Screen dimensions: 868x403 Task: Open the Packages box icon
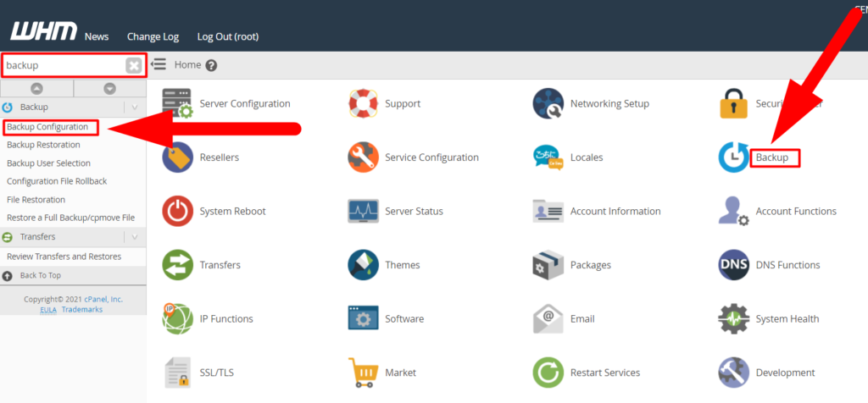(x=548, y=265)
